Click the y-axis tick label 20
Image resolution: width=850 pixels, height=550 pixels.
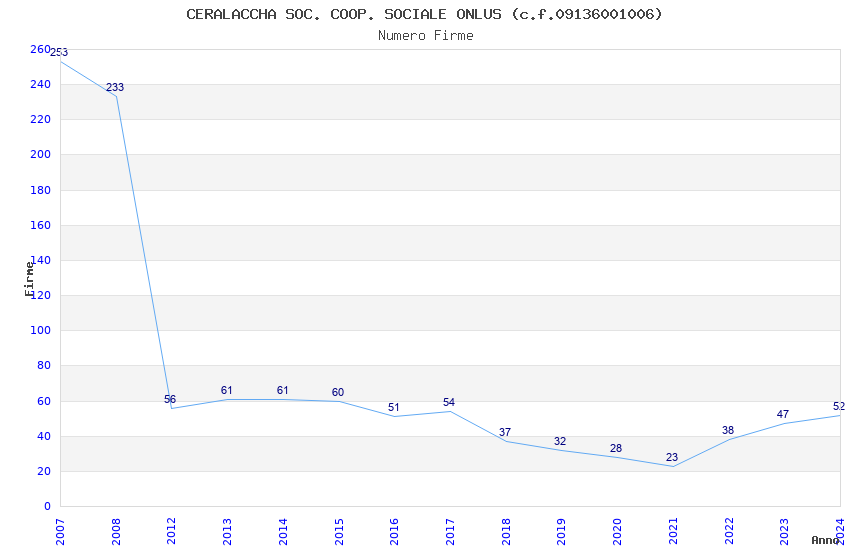pos(44,471)
